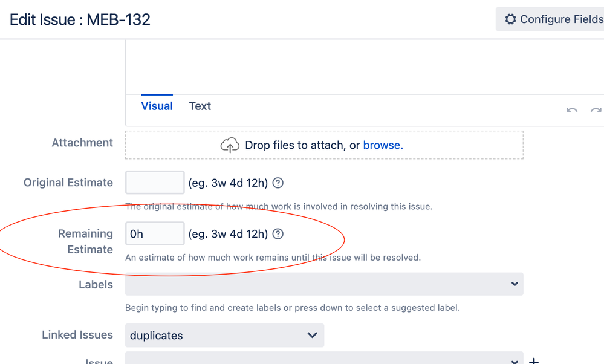Image resolution: width=604 pixels, height=364 pixels.
Task: Open the Linked Issues duplicates dropdown
Action: 224,335
